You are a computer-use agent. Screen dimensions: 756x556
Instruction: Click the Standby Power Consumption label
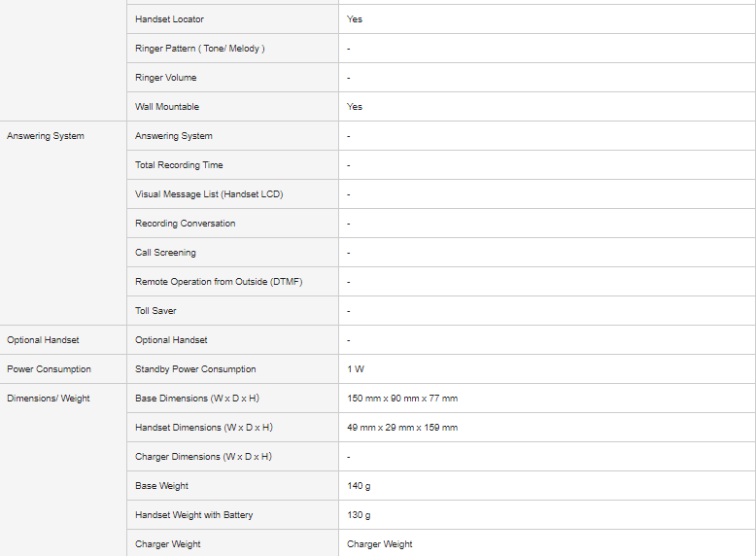click(x=195, y=369)
